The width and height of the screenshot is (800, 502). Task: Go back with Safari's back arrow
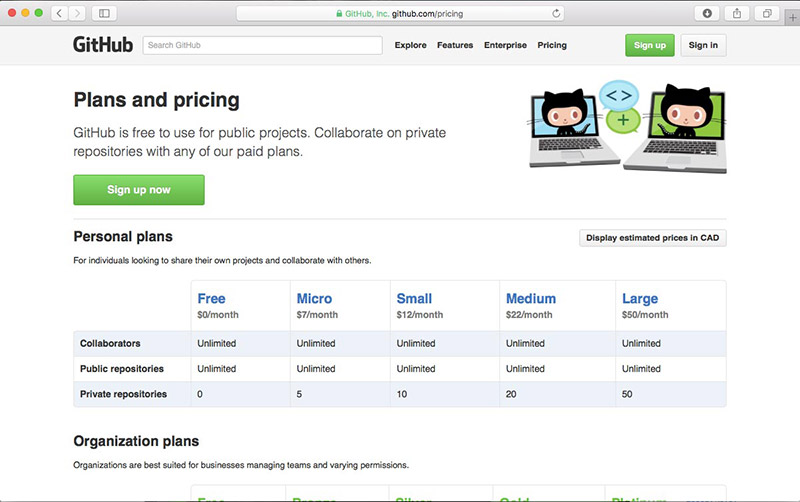coord(59,13)
